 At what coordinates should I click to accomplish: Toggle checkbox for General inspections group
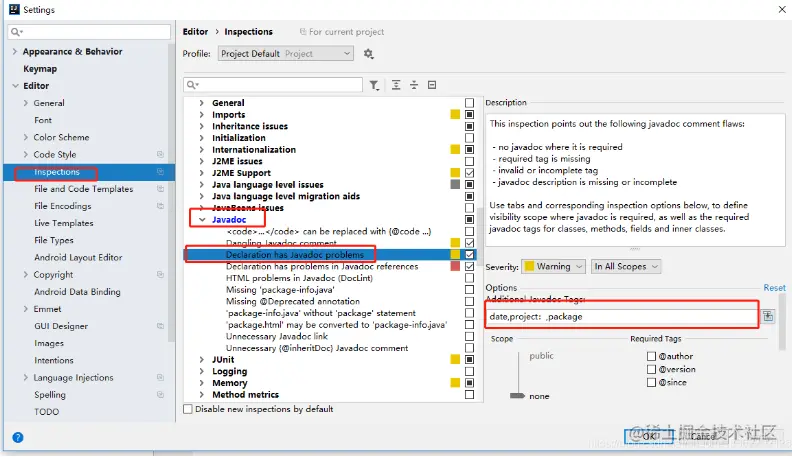tap(469, 103)
